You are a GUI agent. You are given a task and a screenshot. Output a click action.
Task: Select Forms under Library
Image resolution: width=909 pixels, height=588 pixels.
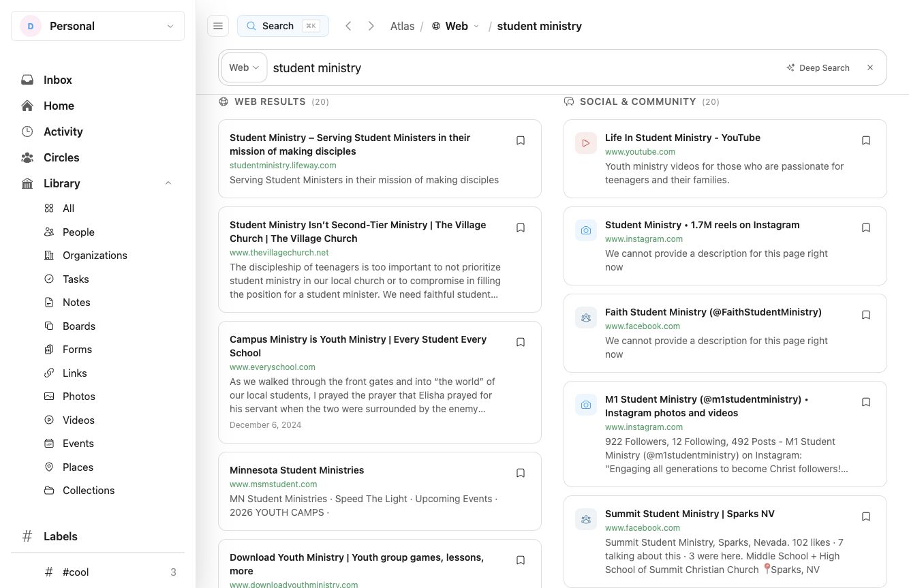point(109,350)
